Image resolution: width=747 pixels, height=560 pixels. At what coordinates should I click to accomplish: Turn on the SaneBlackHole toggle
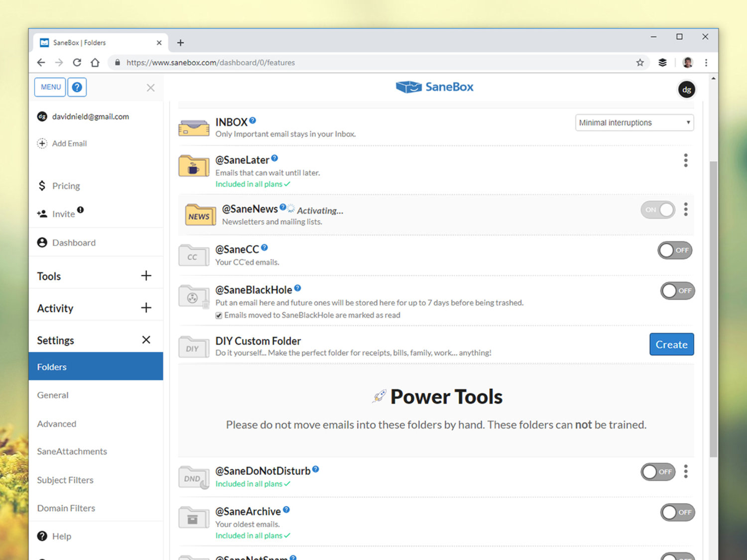click(x=677, y=291)
